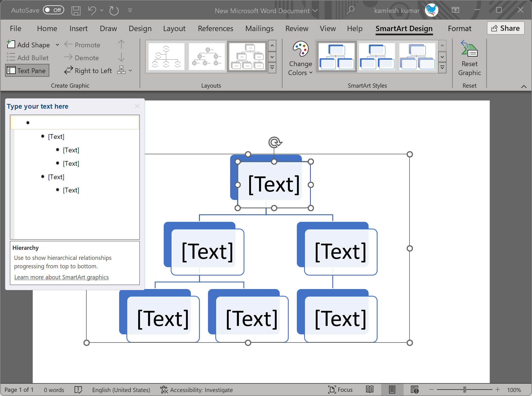Open the File menu
The width and height of the screenshot is (532, 396).
(15, 29)
